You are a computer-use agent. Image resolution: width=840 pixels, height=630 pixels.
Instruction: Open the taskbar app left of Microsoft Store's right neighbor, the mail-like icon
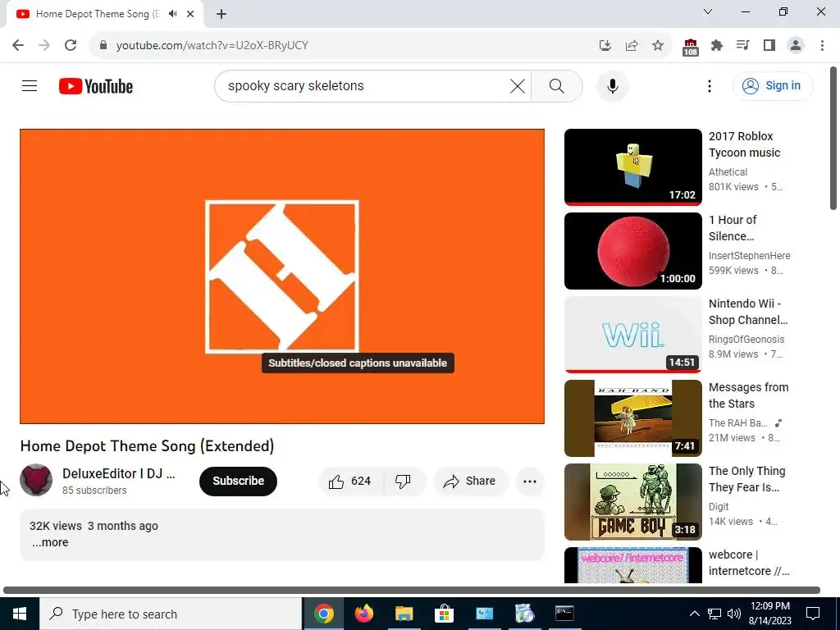[484, 614]
